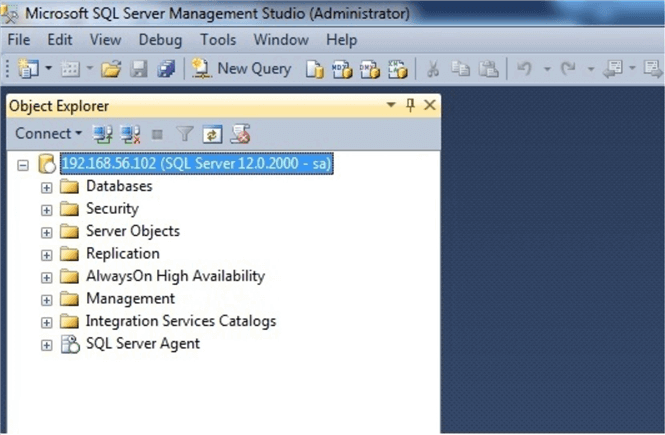Open the Help menu
This screenshot has width=665, height=435.
341,40
